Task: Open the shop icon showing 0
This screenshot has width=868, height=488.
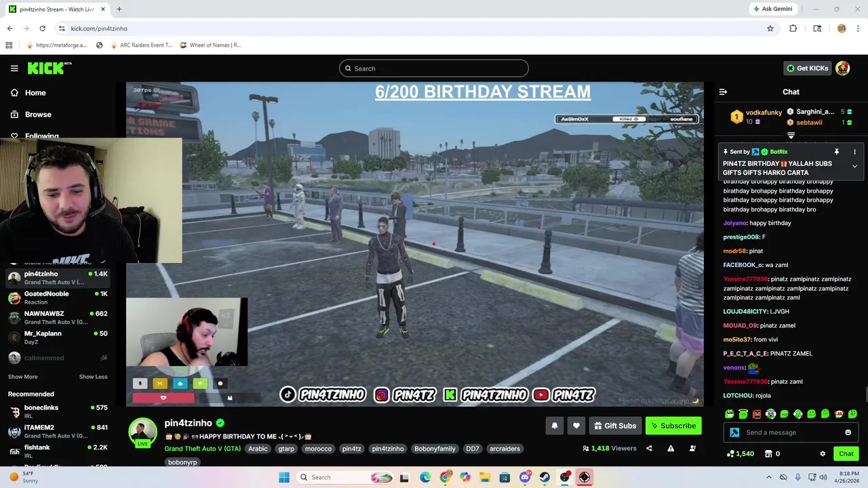Action: (x=772, y=453)
